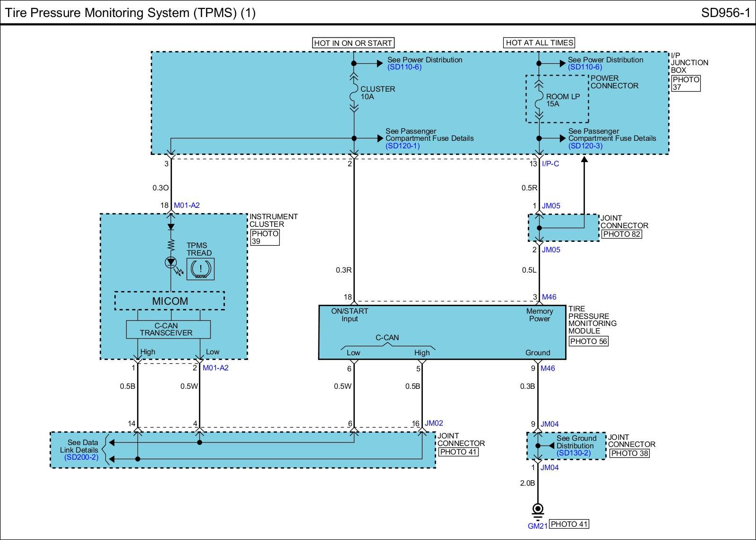View PHOTO 39 of instrument cluster
This screenshot has height=540, width=756.
(x=265, y=237)
